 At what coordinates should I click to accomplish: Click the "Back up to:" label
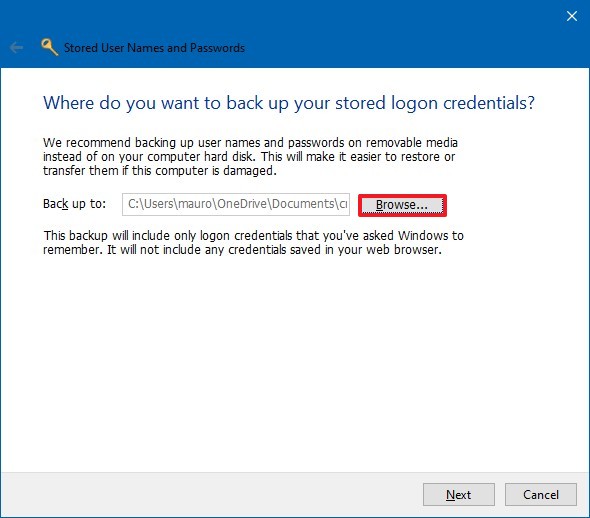coord(75,204)
